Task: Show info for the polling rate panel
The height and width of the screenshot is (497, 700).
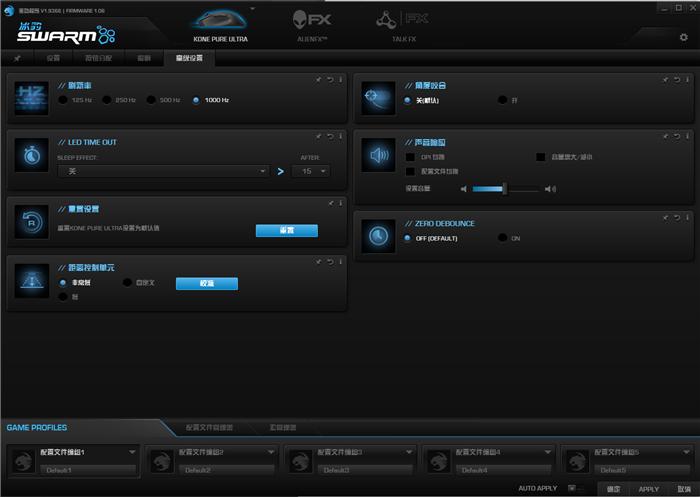Action: [x=340, y=79]
